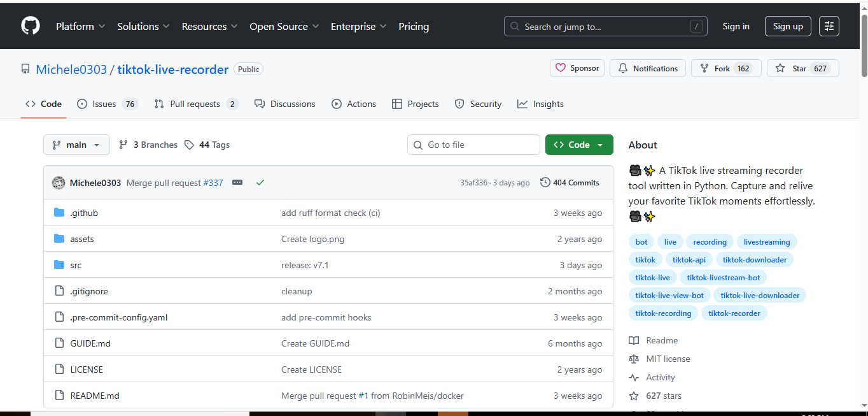This screenshot has height=416, width=868.
Task: Open the green Code dropdown button
Action: (579, 145)
